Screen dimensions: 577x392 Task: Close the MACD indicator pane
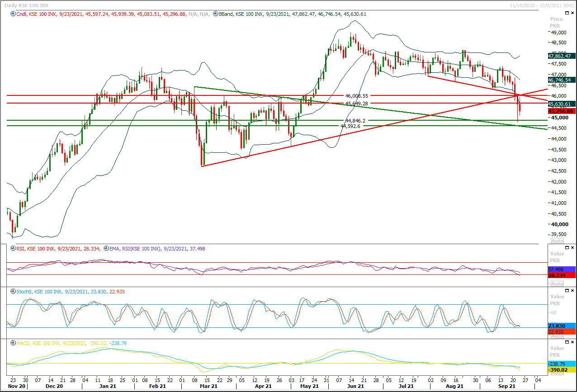(x=572, y=343)
